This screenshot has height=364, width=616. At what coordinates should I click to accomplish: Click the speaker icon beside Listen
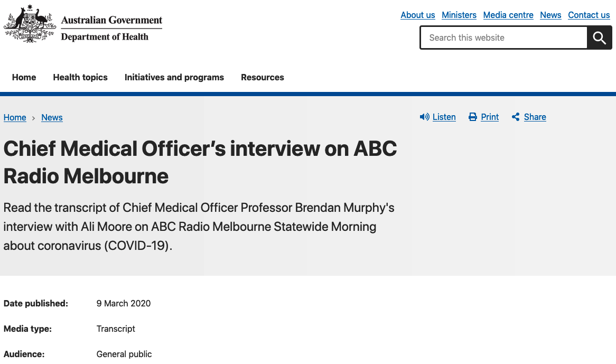[424, 117]
